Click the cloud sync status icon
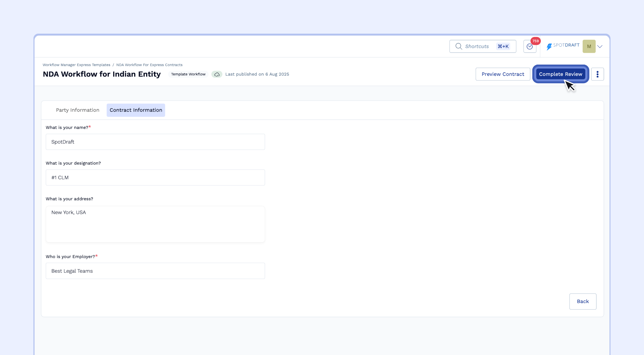 point(217,74)
